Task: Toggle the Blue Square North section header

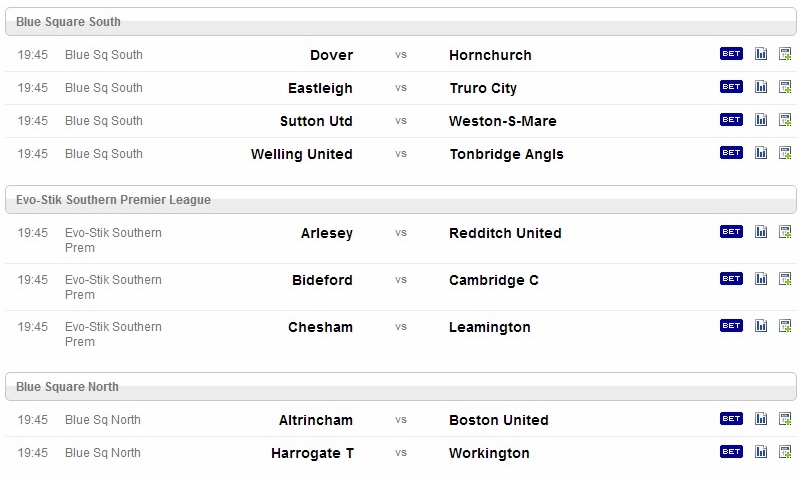Action: coord(401,387)
